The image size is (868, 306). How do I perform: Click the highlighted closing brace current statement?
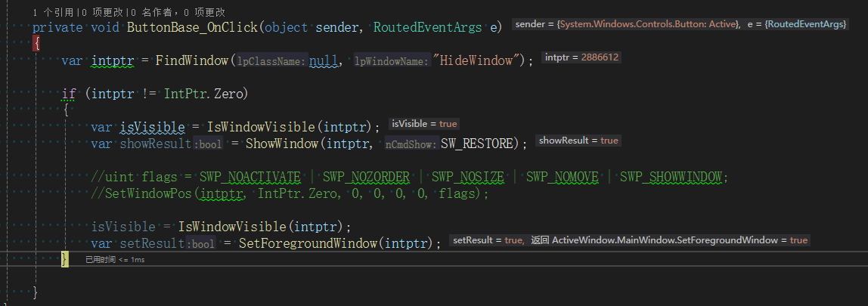pos(64,259)
